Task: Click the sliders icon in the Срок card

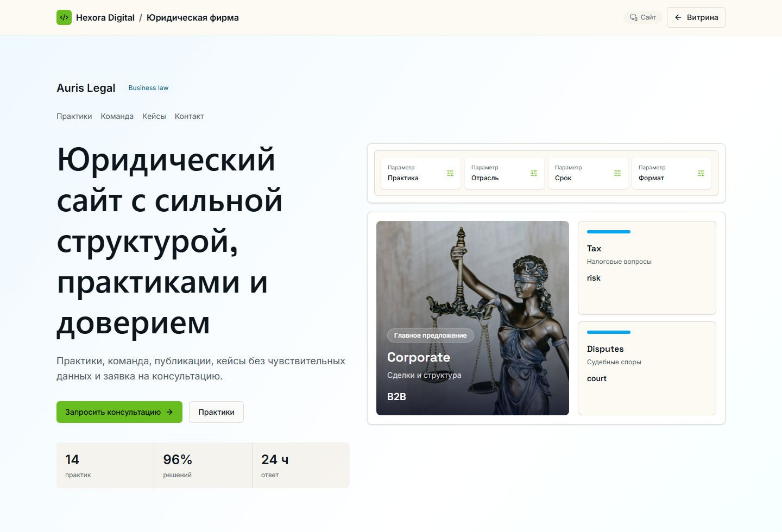Action: point(617,173)
